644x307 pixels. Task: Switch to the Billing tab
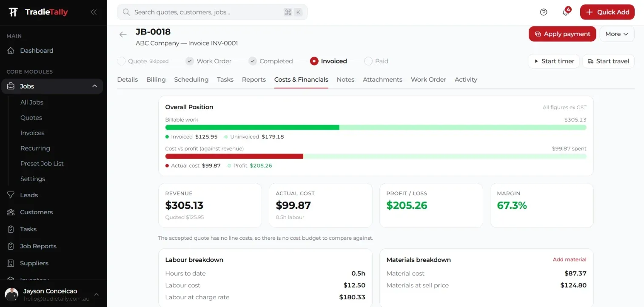click(x=156, y=80)
